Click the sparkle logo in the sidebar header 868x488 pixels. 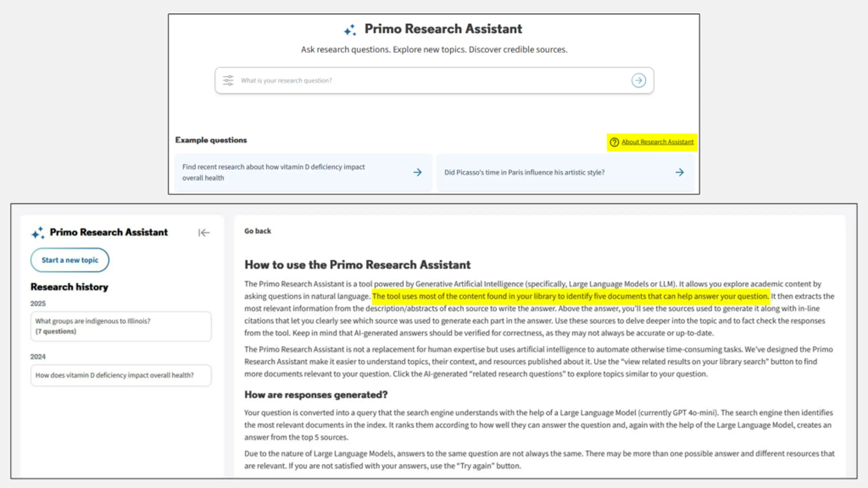coord(38,233)
